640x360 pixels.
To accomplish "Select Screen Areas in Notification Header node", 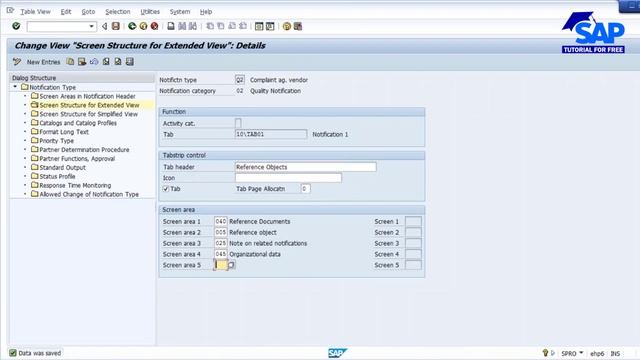I will [x=87, y=96].
